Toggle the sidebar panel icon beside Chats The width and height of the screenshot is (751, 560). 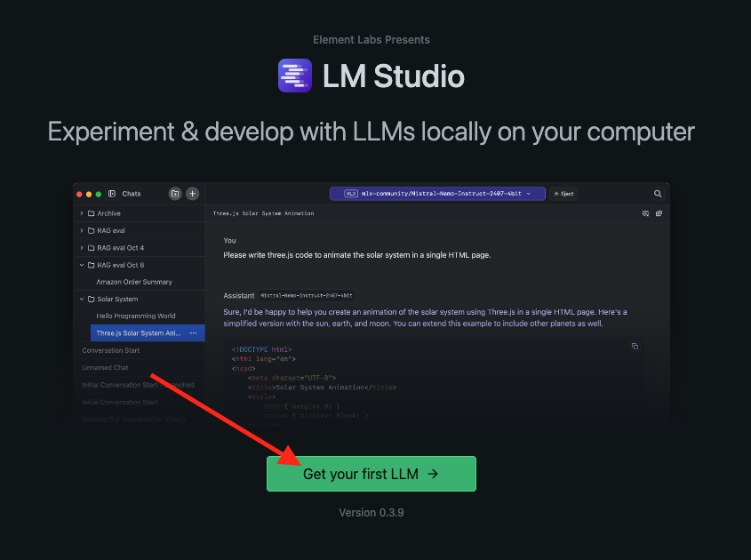112,194
